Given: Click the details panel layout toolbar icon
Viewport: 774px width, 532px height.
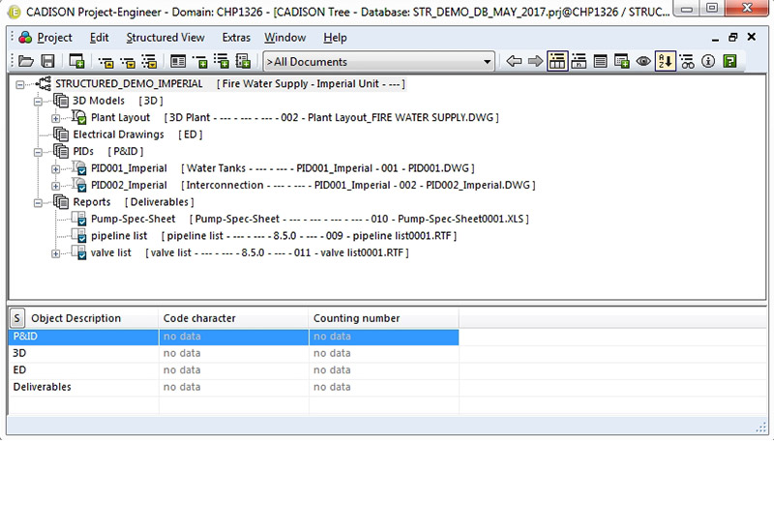Looking at the screenshot, I should [x=178, y=61].
